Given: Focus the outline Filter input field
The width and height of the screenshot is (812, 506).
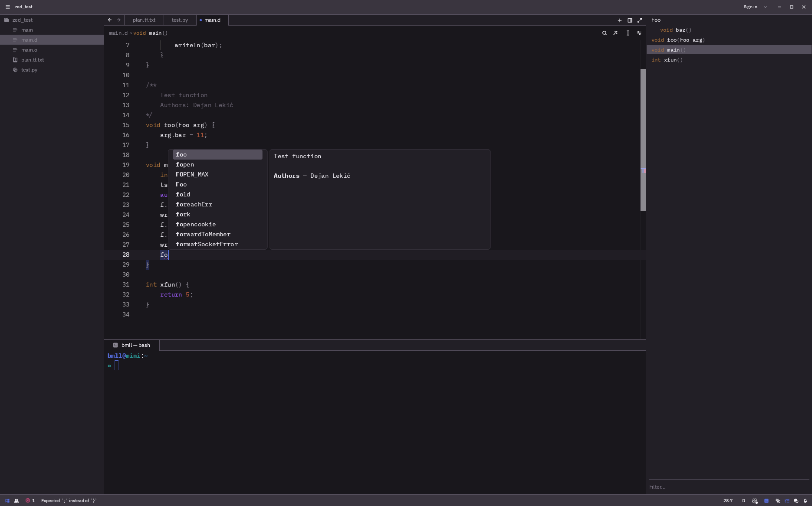Looking at the screenshot, I should tap(729, 487).
